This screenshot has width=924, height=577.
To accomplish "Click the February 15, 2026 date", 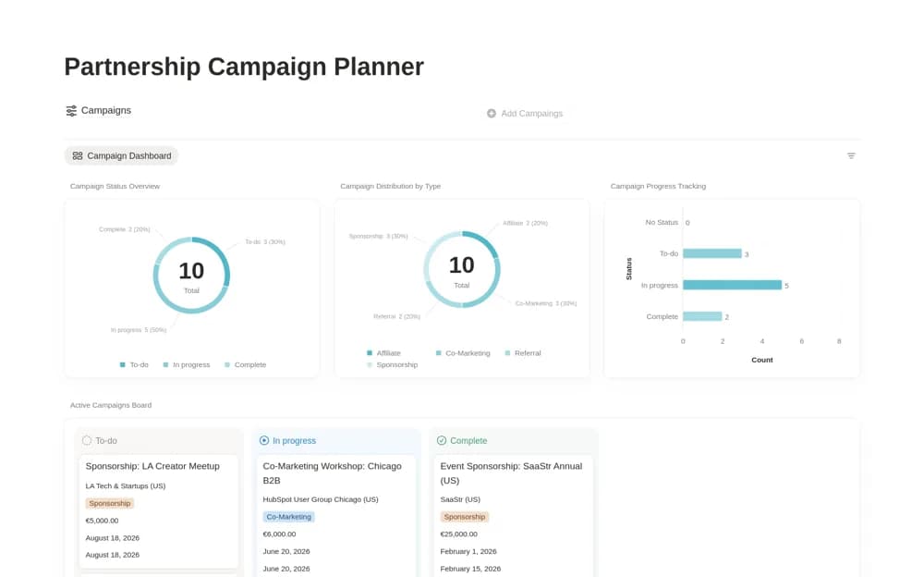I will click(x=470, y=569).
